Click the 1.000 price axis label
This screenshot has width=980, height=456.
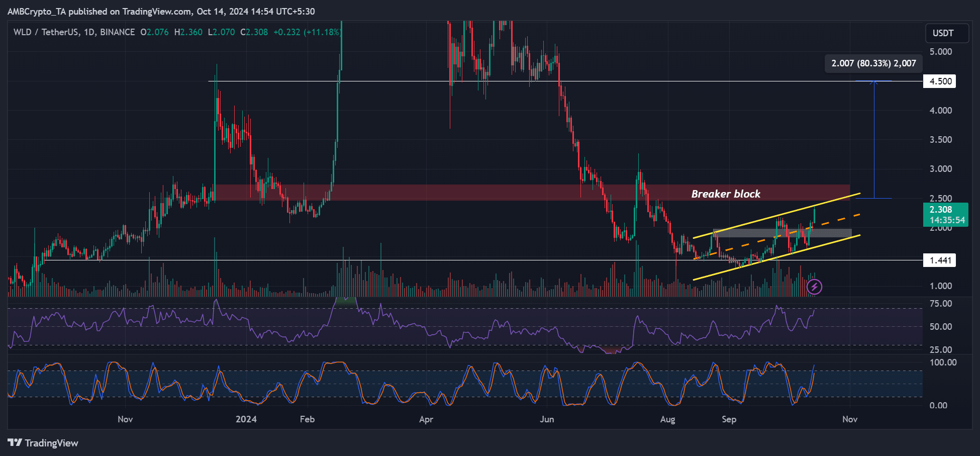pos(941,286)
